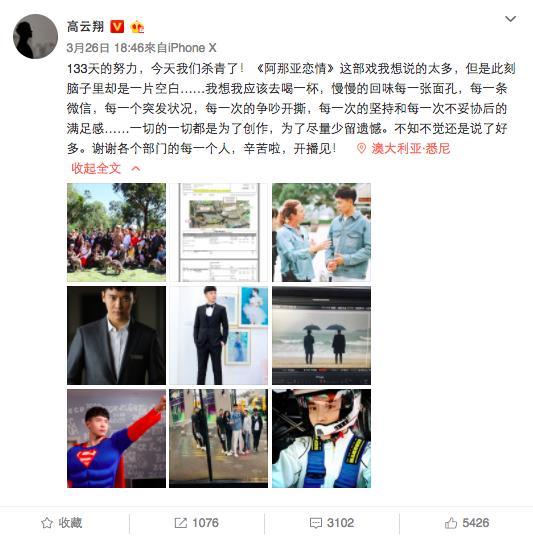Click the orange V verified badge
This screenshot has width=533, height=541.
117,27
